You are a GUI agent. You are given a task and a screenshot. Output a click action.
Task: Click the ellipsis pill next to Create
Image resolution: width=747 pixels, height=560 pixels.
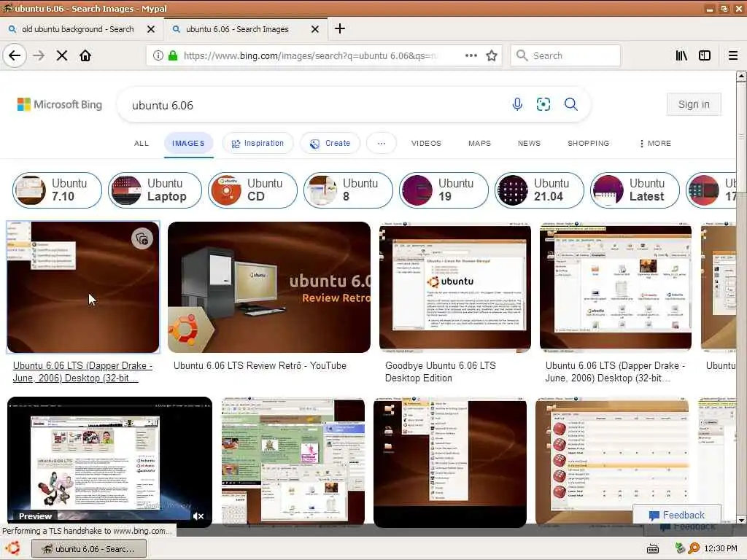382,144
